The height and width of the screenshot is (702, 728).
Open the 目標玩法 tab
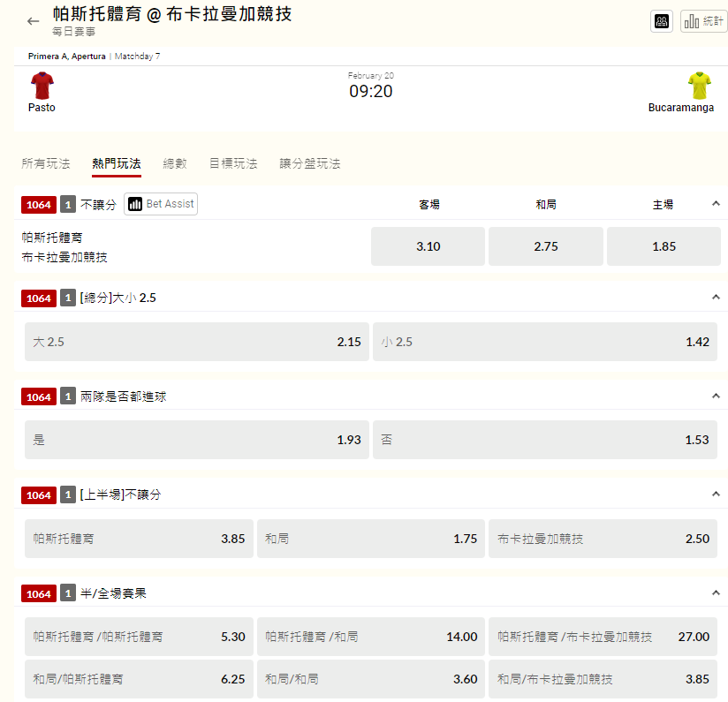[x=233, y=163]
